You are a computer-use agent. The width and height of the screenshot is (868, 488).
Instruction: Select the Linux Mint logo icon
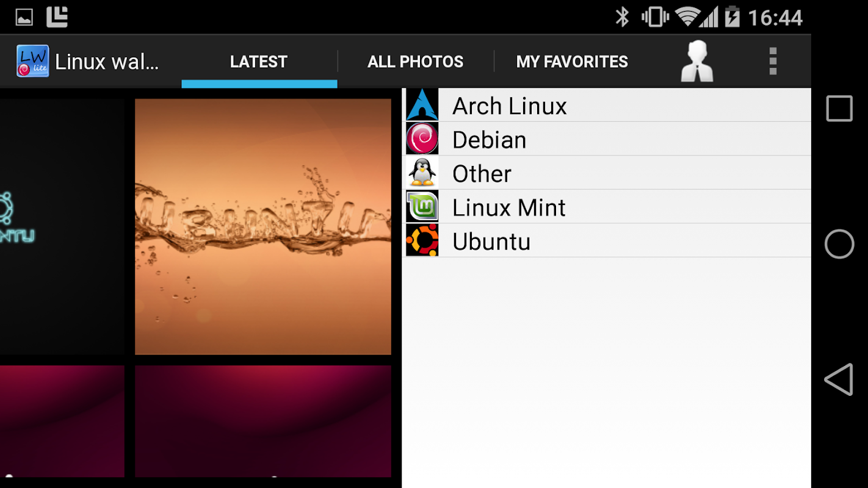422,206
